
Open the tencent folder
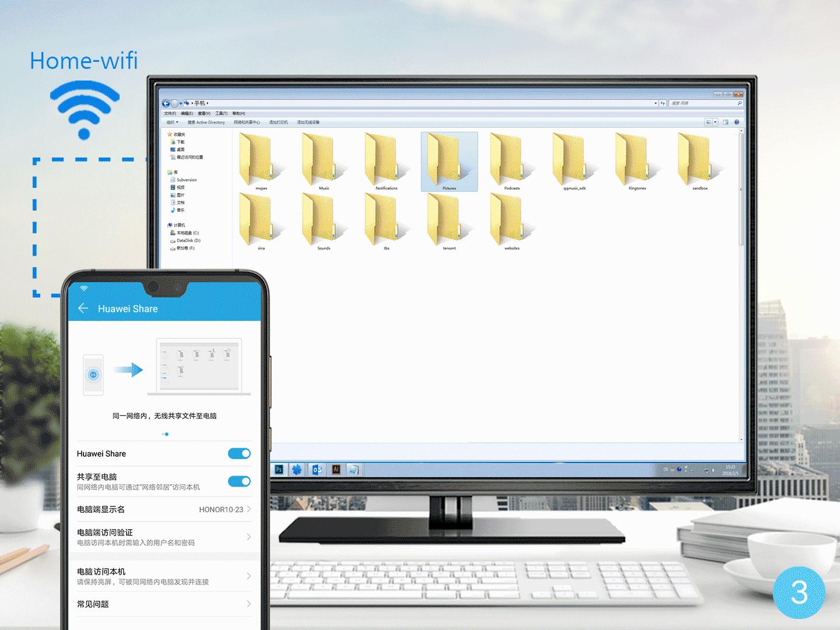coord(449,222)
